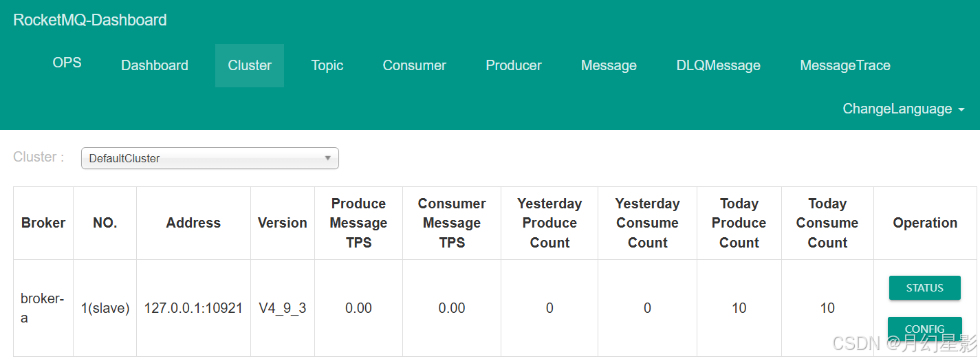This screenshot has height=361, width=980.
Task: Open the Producer tab
Action: click(x=514, y=65)
